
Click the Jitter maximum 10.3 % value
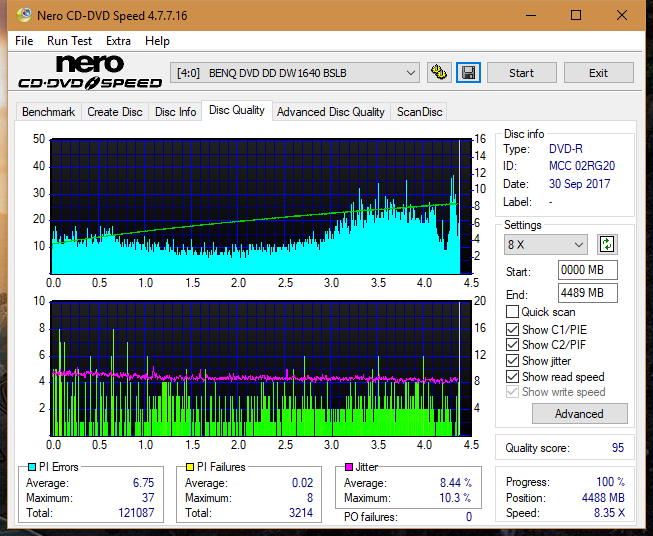(455, 498)
